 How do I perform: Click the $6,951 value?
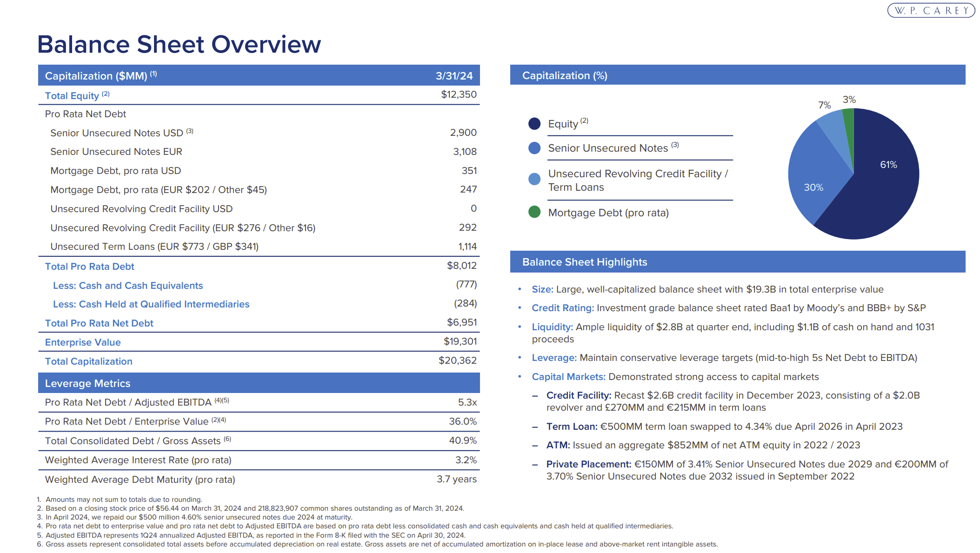click(x=462, y=322)
